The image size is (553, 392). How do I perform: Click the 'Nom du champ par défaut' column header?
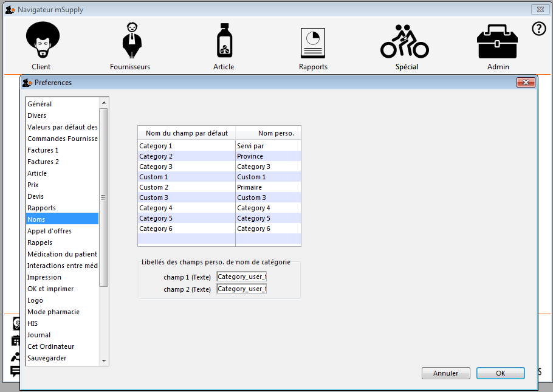coord(187,133)
